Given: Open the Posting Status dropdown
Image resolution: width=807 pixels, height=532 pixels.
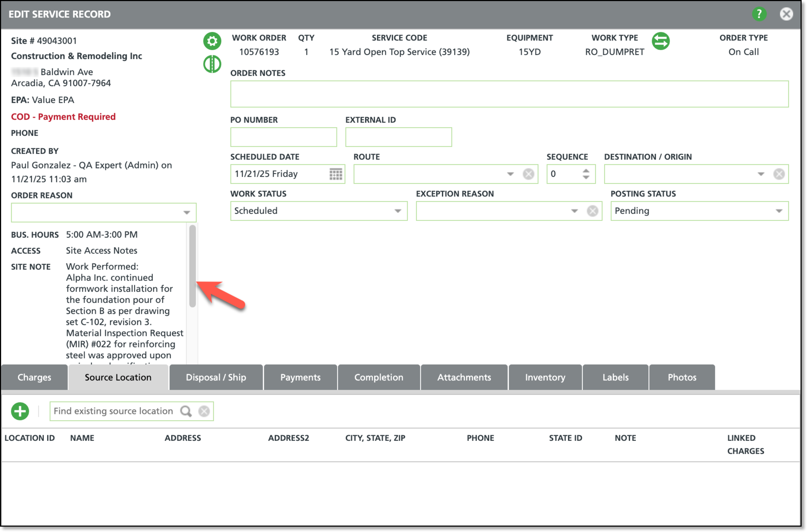Looking at the screenshot, I should tap(779, 211).
